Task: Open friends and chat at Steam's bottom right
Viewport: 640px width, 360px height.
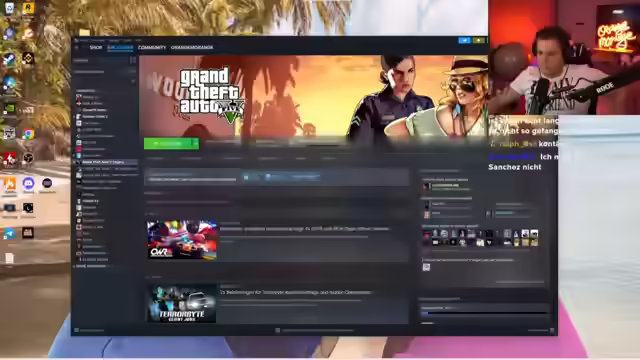Action: pyautogui.click(x=541, y=330)
